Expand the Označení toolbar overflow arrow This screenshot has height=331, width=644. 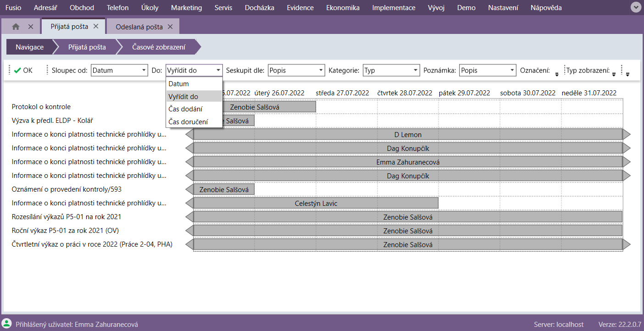557,74
